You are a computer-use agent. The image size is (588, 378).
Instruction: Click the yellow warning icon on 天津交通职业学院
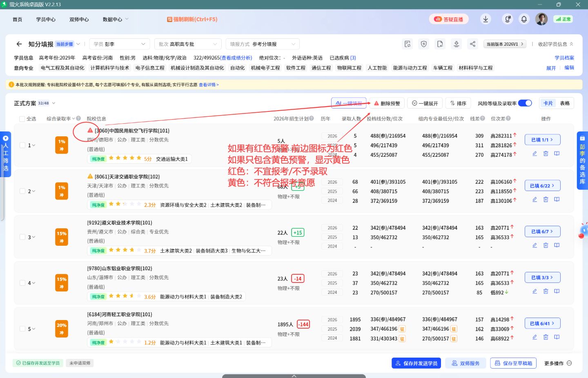click(x=90, y=176)
